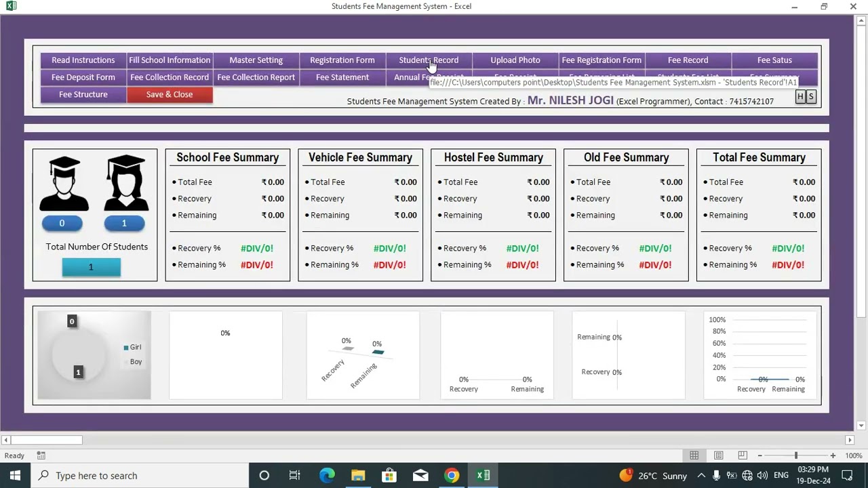The width and height of the screenshot is (868, 488).
Task: Click the male student graduate icon
Action: pos(64,184)
